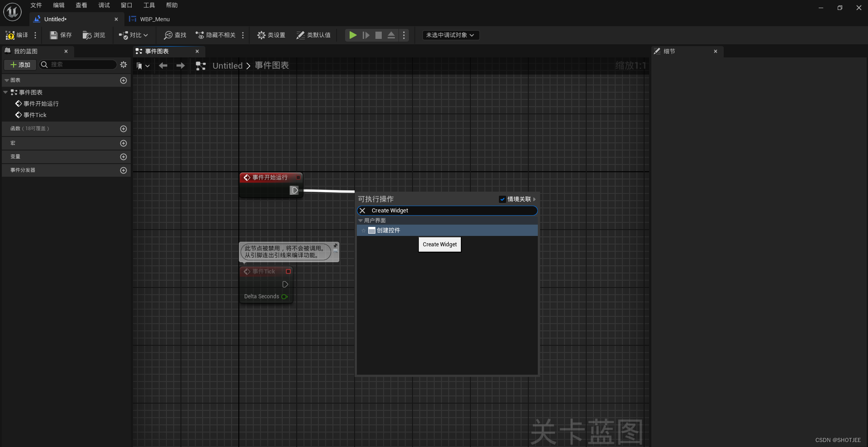This screenshot has height=447, width=868.
Task: Open Class Settings (类设置)
Action: (x=271, y=35)
